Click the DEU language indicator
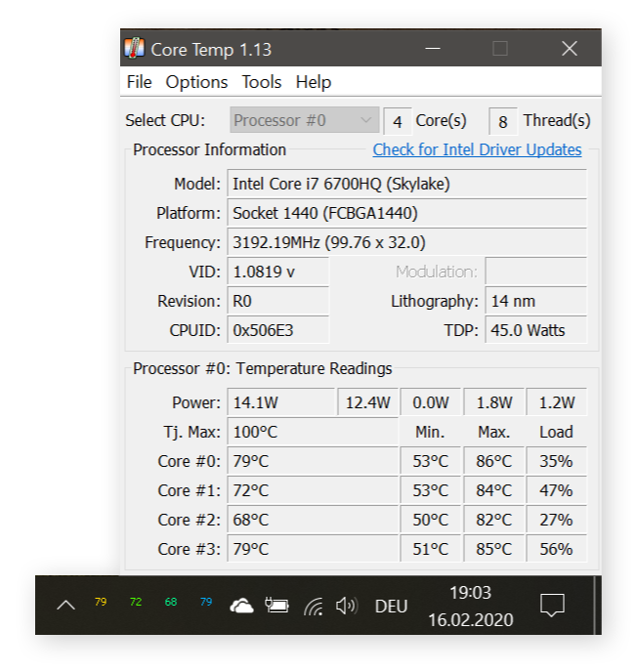637x672 pixels. click(391, 607)
